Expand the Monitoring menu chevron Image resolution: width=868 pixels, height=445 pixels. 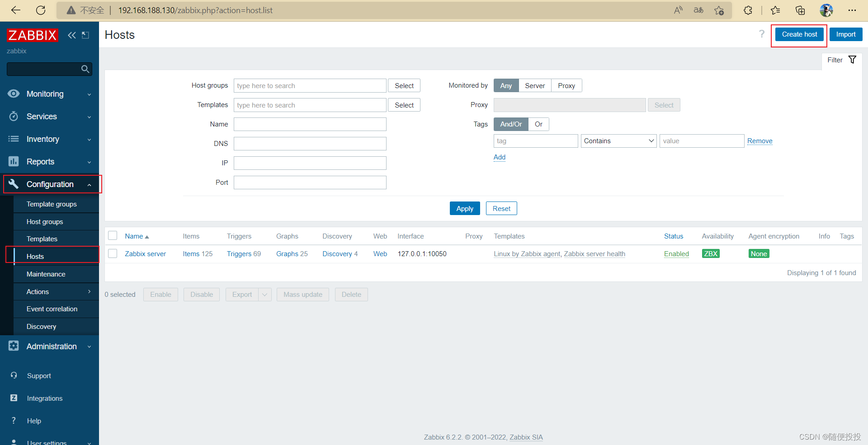[x=89, y=94]
